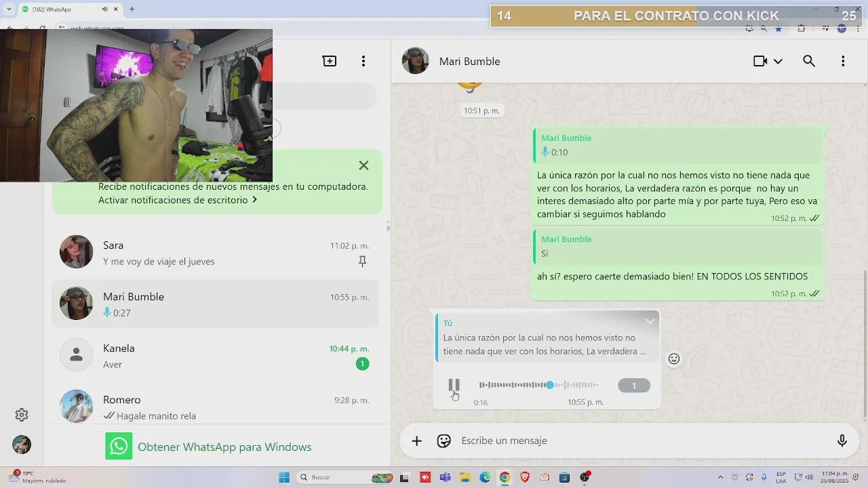Mute the WhatsApp tab audio icon
Screen dimensions: 868x488
[104, 9]
